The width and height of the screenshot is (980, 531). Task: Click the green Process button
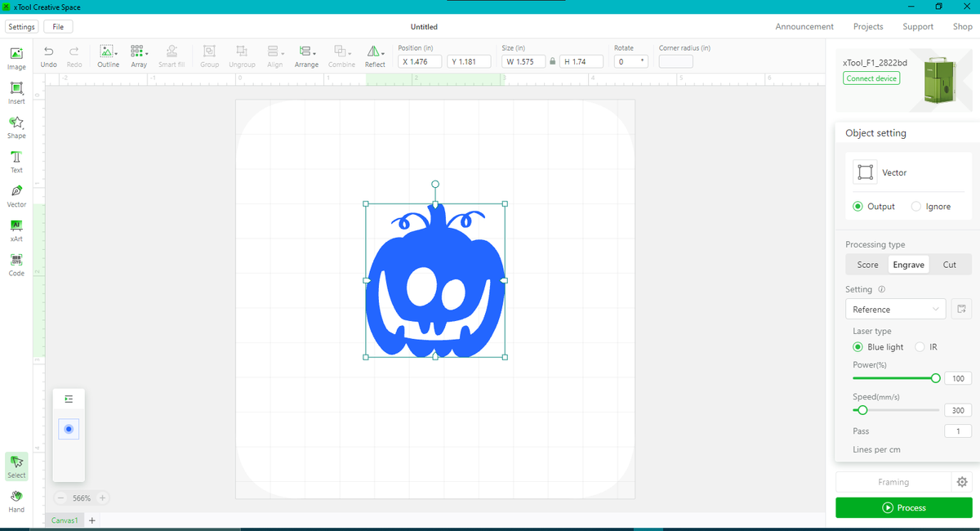pos(903,507)
